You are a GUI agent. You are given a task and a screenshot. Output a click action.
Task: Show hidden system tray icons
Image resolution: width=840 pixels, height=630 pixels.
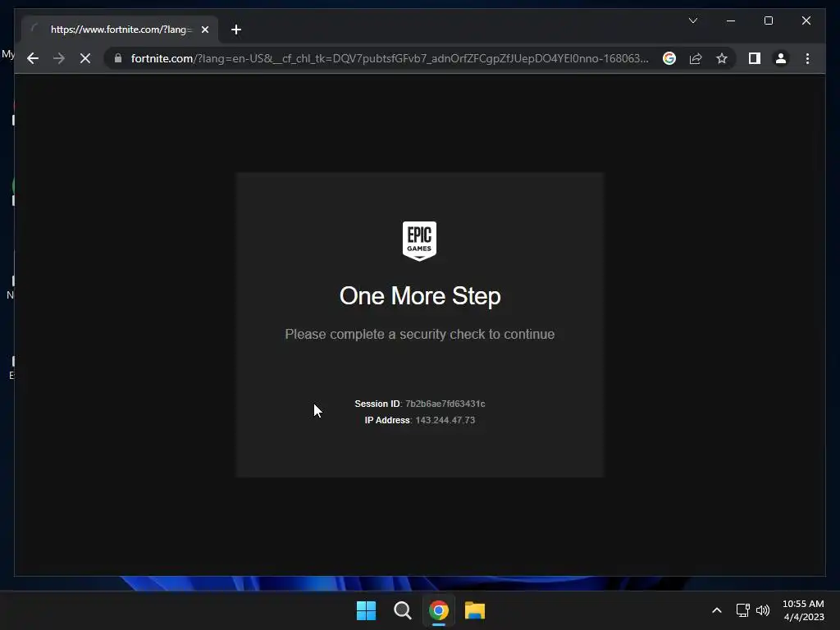[716, 610]
